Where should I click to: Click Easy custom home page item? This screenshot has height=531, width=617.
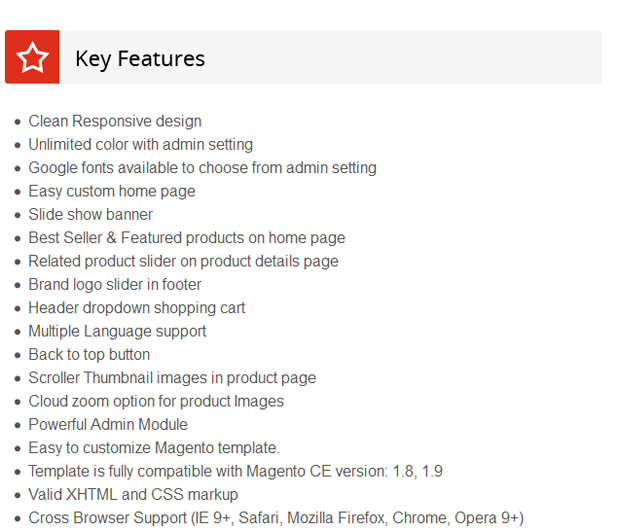[x=112, y=191]
